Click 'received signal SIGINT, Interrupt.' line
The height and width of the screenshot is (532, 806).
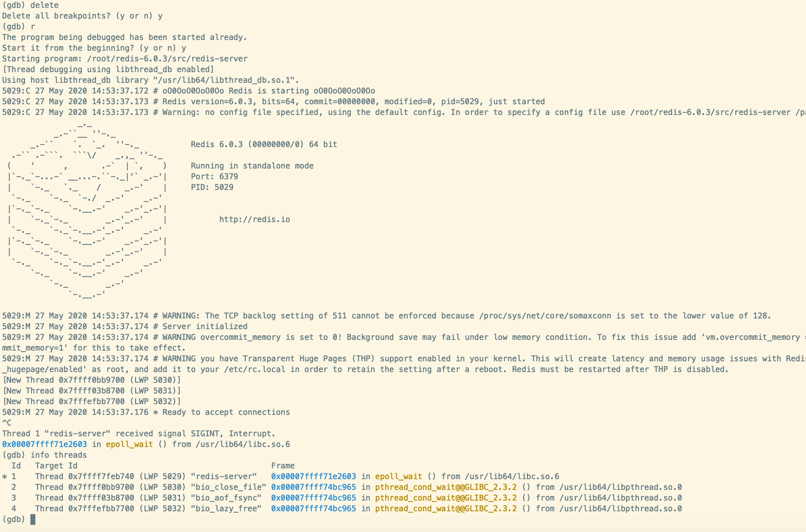139,434
